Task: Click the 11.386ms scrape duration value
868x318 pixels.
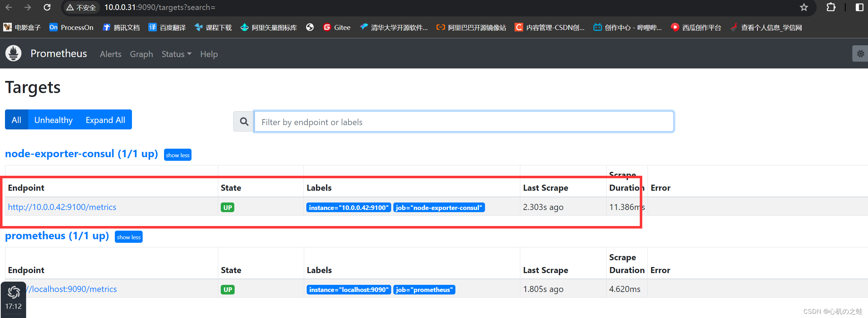Action: (627, 207)
